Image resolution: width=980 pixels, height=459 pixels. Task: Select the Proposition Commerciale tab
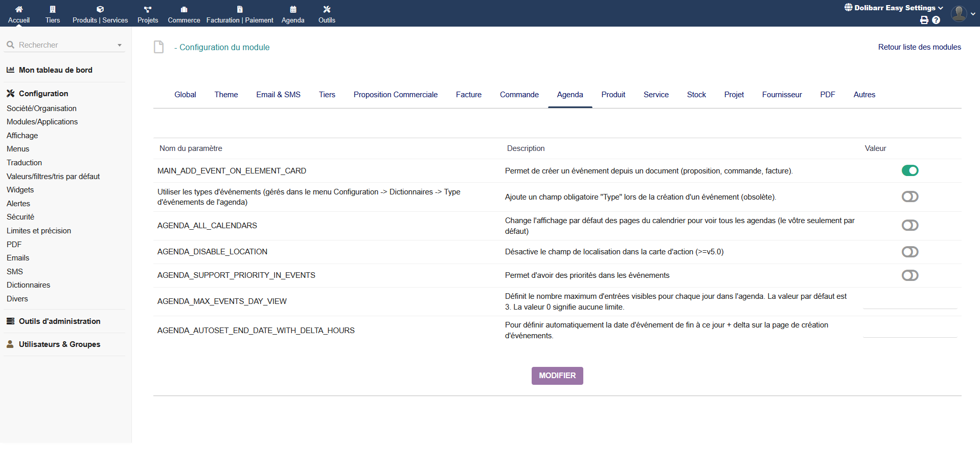(395, 95)
